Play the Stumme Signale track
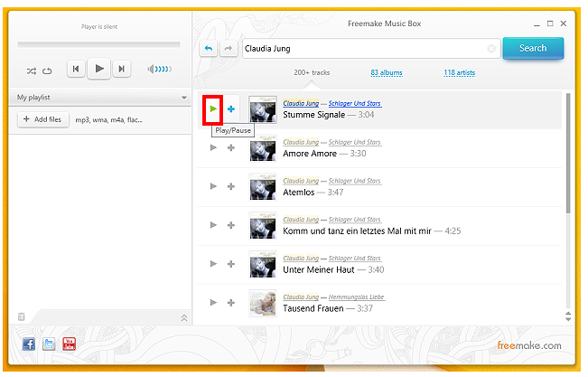The height and width of the screenshot is (377, 588). 213,108
